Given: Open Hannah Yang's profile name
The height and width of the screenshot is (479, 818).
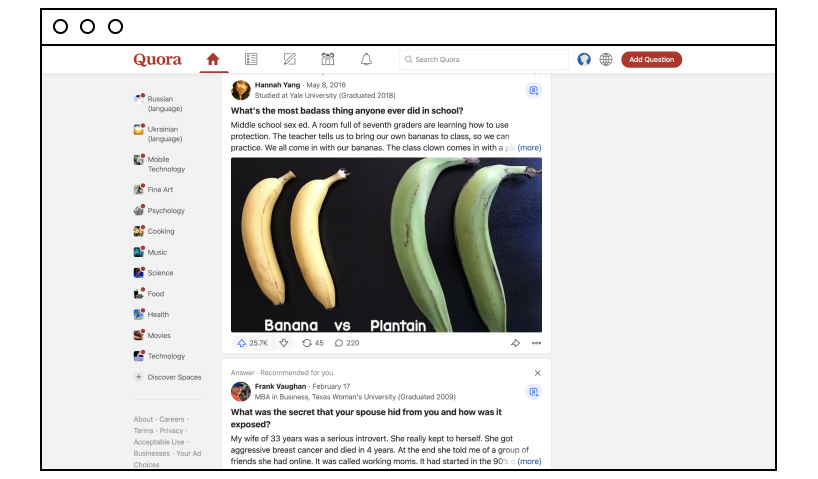Looking at the screenshot, I should (x=277, y=85).
